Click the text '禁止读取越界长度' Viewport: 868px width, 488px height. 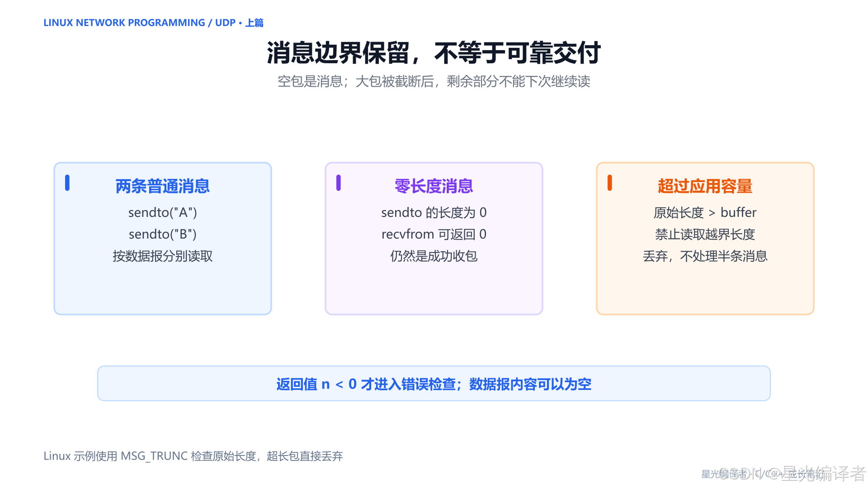[705, 234]
